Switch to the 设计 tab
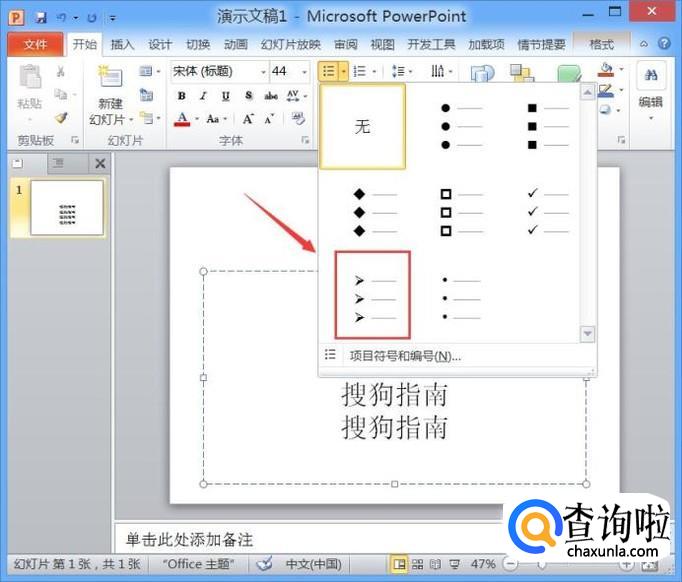Screen dimensions: 682x582 [160, 44]
